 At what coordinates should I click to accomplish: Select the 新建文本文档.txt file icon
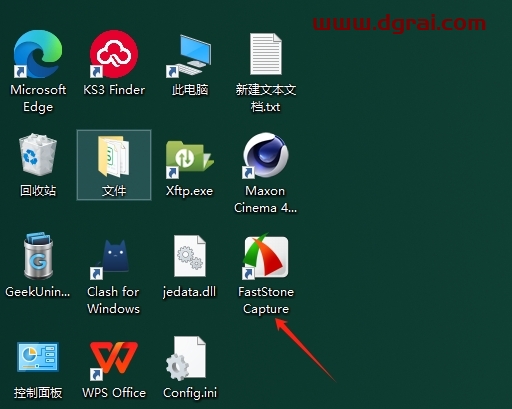pyautogui.click(x=266, y=54)
